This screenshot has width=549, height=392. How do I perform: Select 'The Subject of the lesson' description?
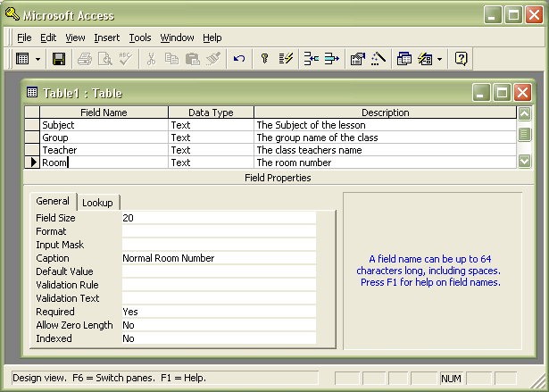pyautogui.click(x=385, y=125)
